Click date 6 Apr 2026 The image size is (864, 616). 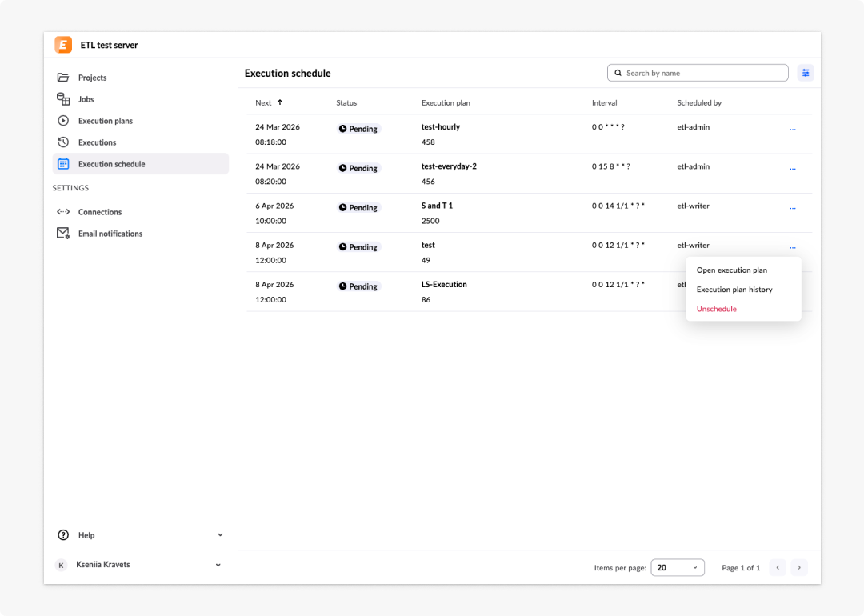[274, 206]
